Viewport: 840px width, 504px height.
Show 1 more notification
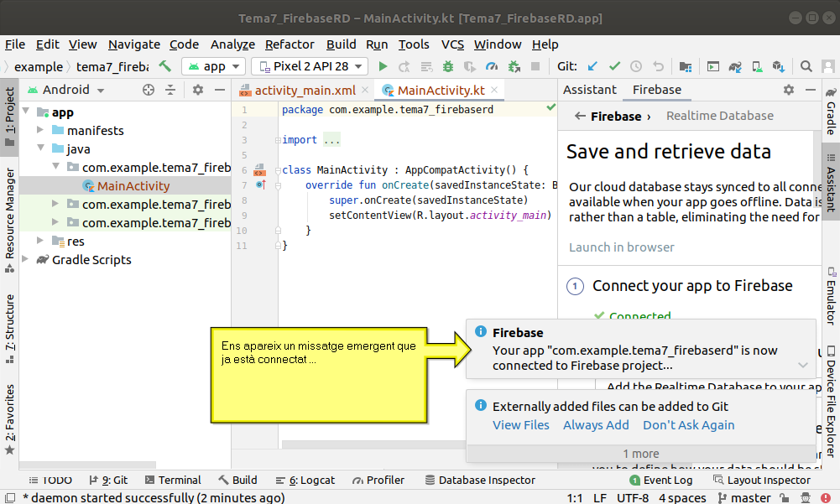(x=641, y=454)
